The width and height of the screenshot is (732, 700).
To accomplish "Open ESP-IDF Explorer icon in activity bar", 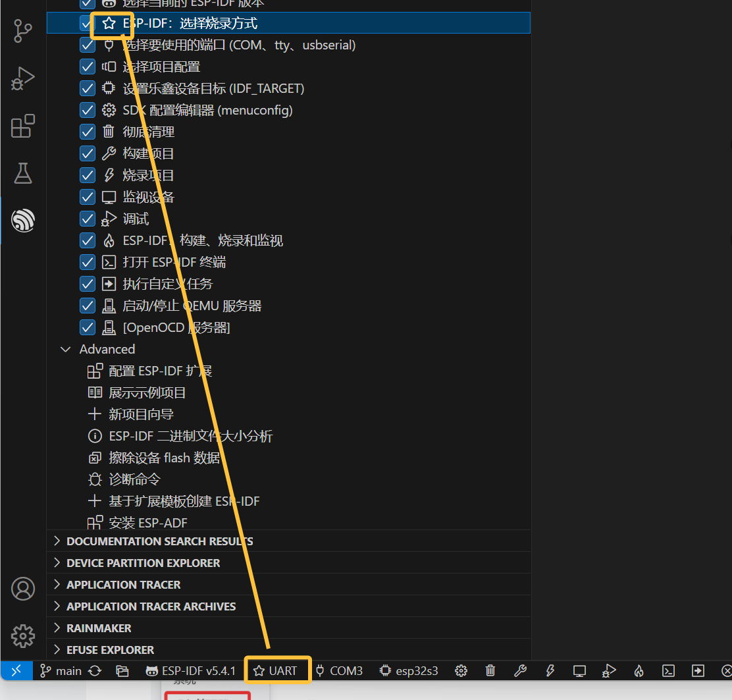I will click(22, 221).
